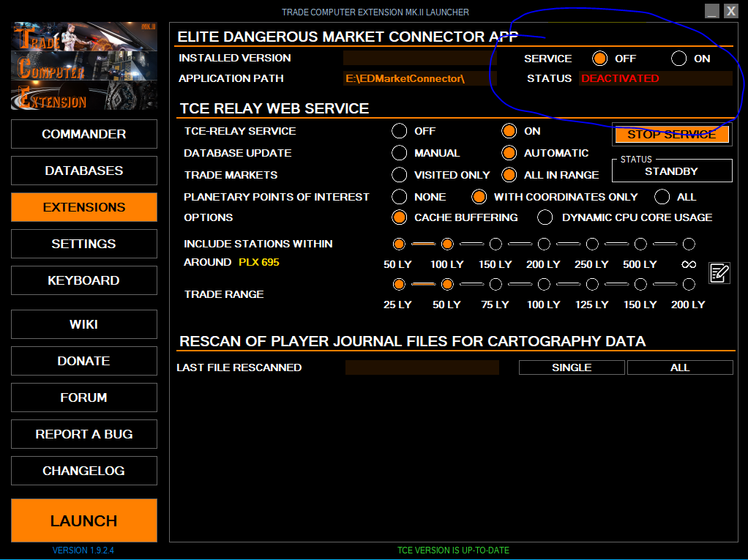The height and width of the screenshot is (560, 748).
Task: Click the Single rescan button
Action: click(x=572, y=367)
